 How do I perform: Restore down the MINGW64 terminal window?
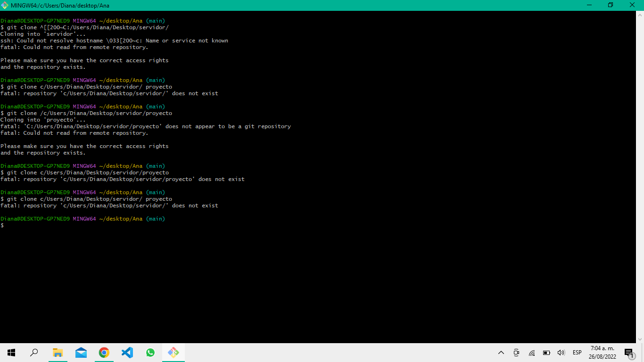pyautogui.click(x=611, y=5)
